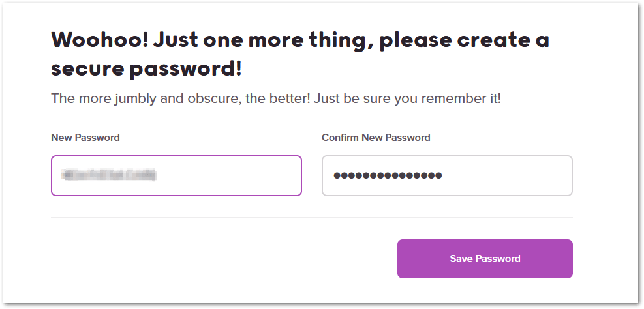Focus the New Password input field

176,175
